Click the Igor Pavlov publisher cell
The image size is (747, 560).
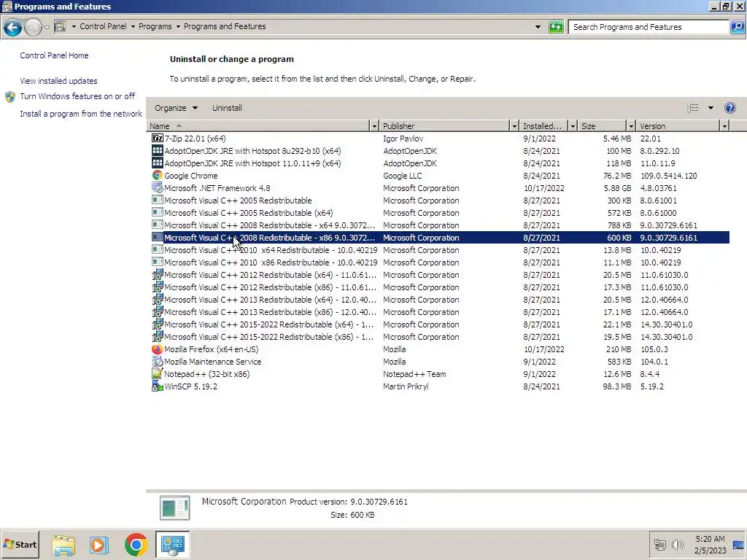click(x=403, y=139)
